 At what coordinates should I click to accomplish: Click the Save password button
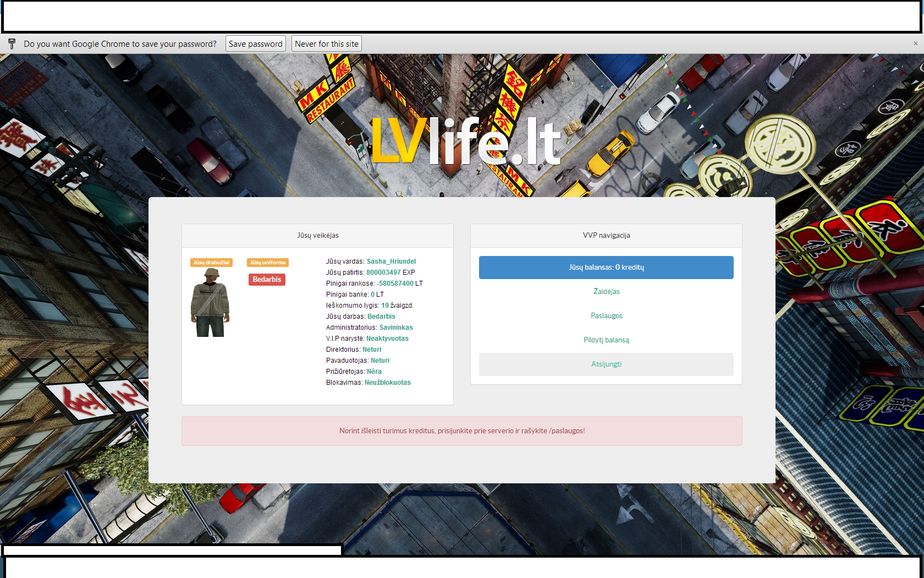[x=255, y=44]
